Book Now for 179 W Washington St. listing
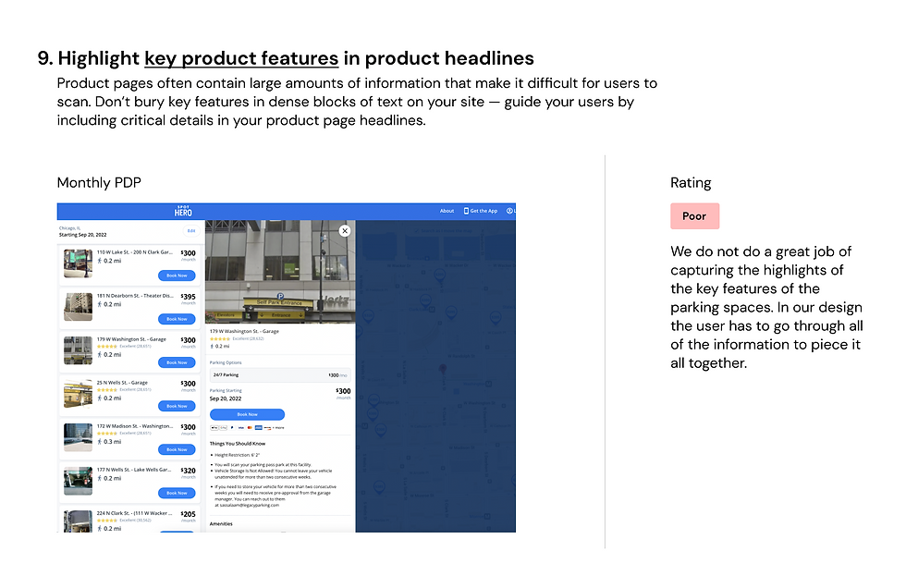Screen dimensions: 906x588 coord(177,362)
